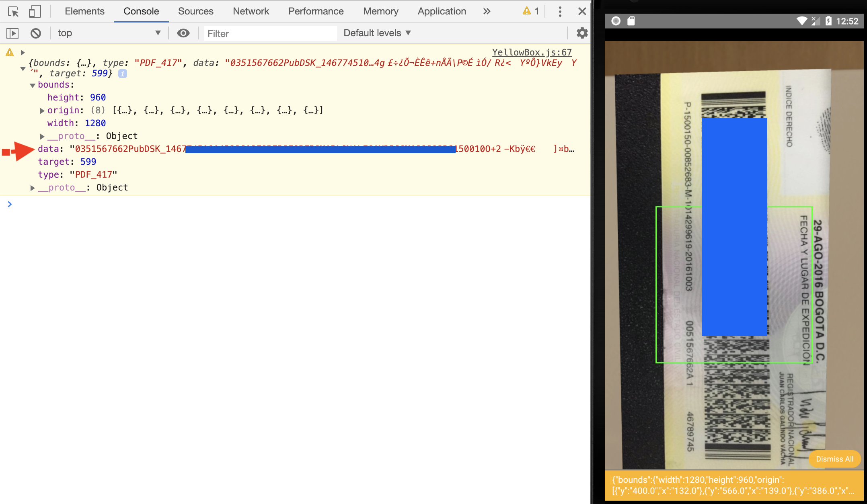Open the Application panel
867x504 pixels.
pos(441,11)
